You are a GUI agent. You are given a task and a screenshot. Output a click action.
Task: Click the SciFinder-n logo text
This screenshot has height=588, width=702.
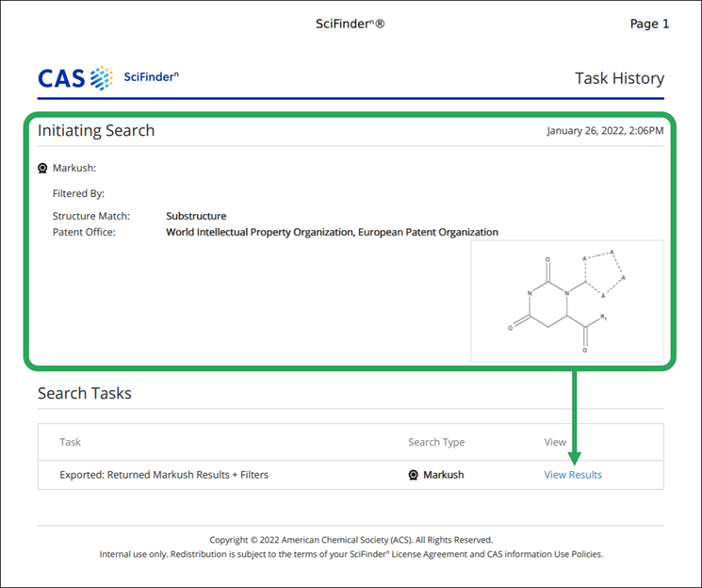pyautogui.click(x=152, y=76)
